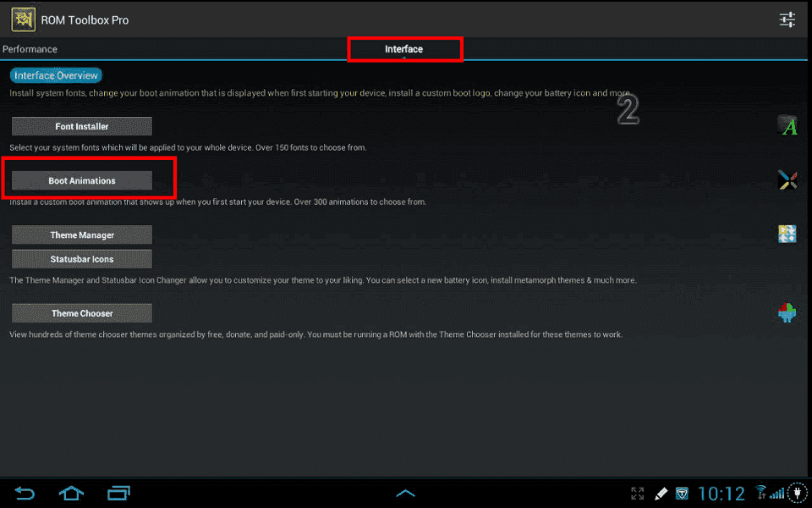
Task: Open the Font Installer
Action: [82, 126]
